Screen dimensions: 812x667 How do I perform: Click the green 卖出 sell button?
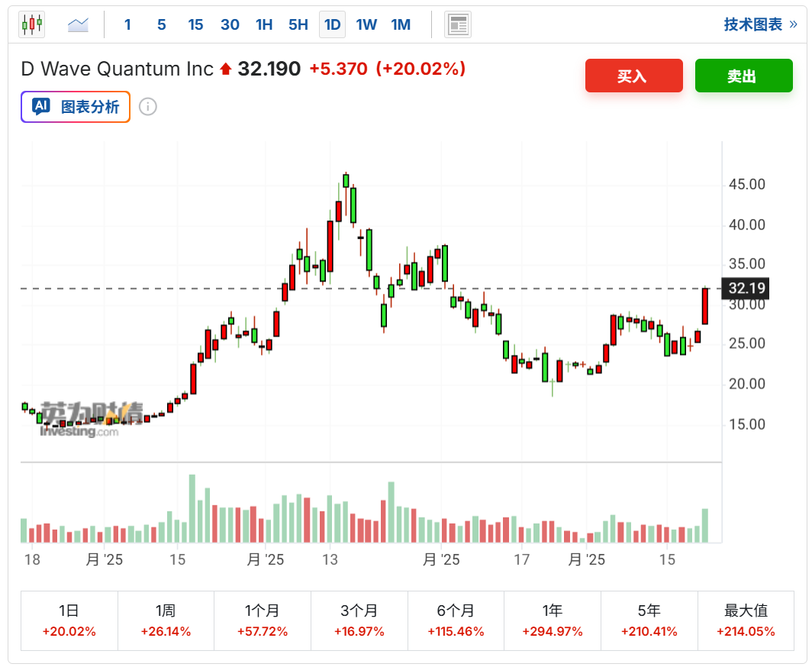[743, 76]
